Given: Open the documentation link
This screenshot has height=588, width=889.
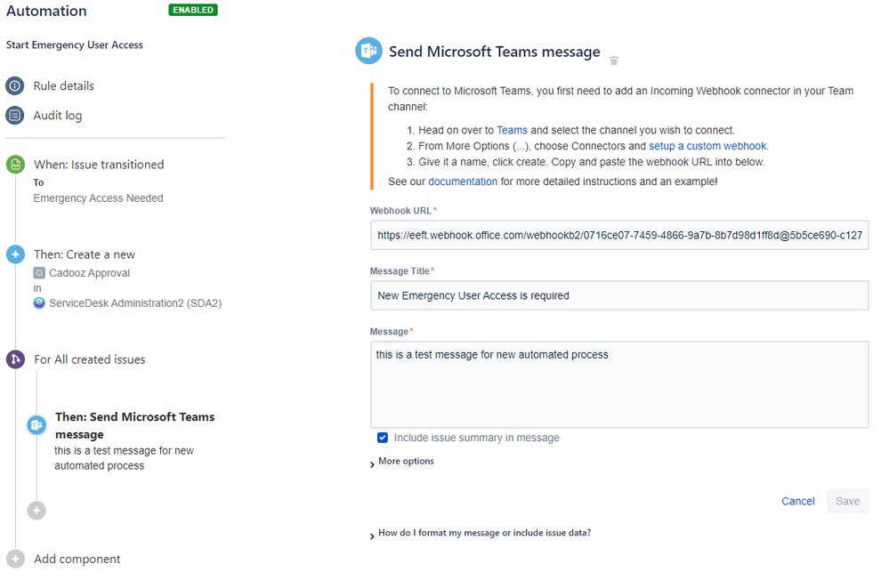Looking at the screenshot, I should point(463,181).
